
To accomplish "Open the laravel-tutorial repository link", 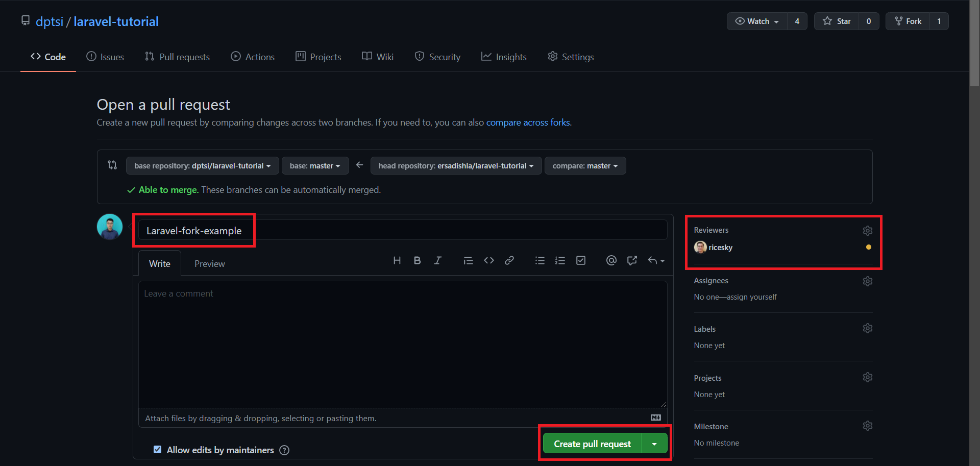I will (x=116, y=21).
